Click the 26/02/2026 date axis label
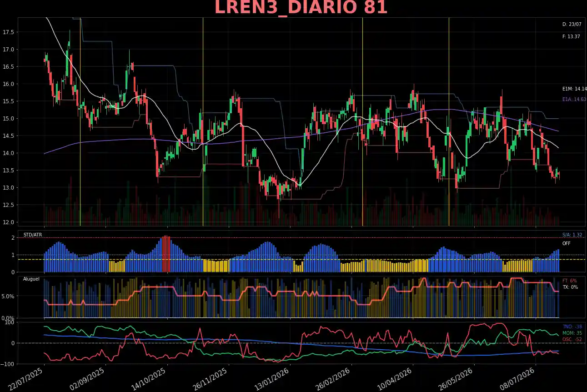Viewport: 587px width, 392px height. point(332,380)
